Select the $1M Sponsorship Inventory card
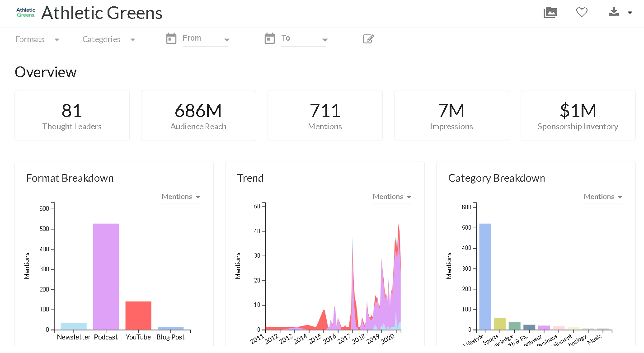The image size is (644, 353). coord(578,115)
